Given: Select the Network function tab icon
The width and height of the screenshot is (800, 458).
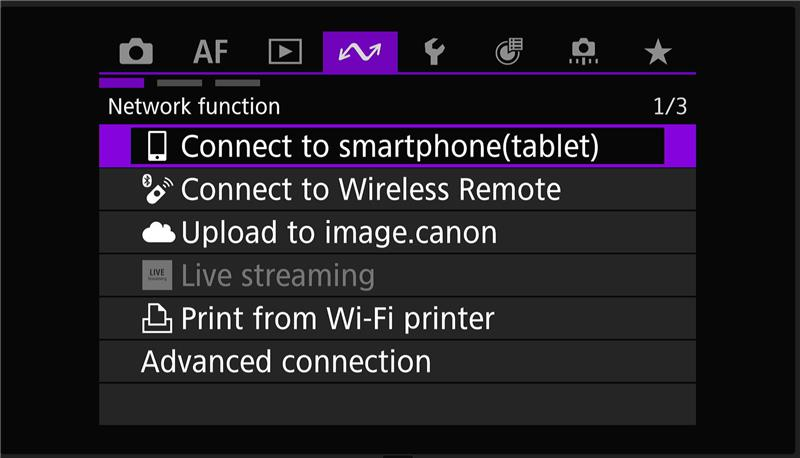Looking at the screenshot, I should point(360,52).
